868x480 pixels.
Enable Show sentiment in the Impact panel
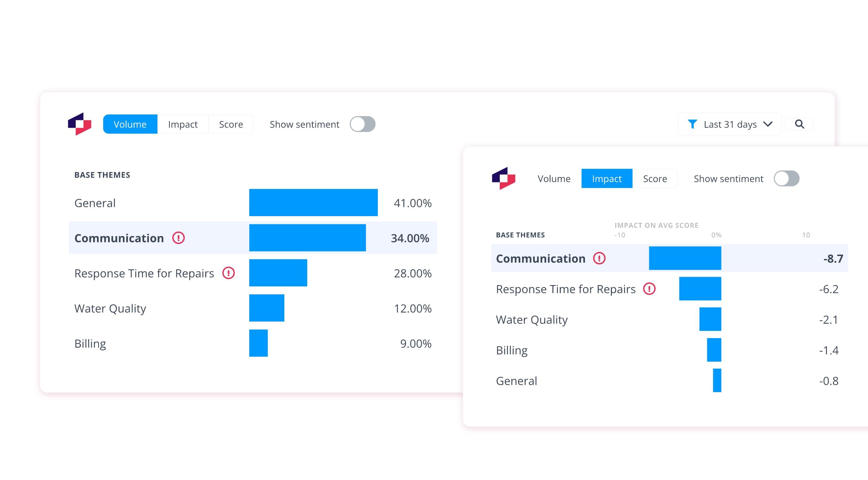tap(787, 178)
